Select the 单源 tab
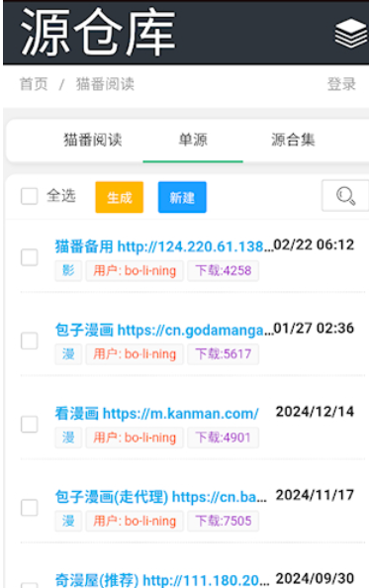This screenshot has width=369, height=588. (x=193, y=141)
